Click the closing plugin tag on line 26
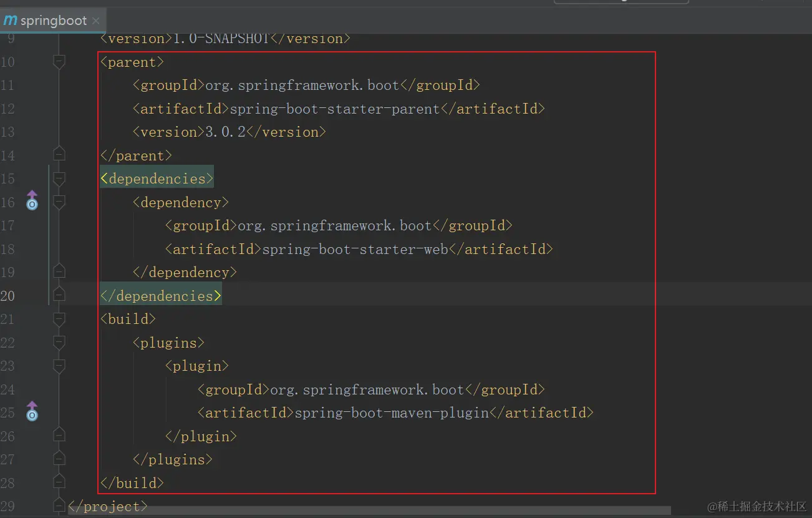Image resolution: width=812 pixels, height=518 pixels. 201,436
